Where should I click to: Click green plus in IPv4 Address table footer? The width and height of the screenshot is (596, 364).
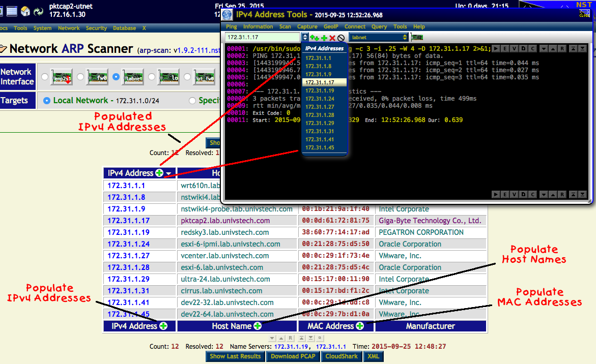point(163,326)
